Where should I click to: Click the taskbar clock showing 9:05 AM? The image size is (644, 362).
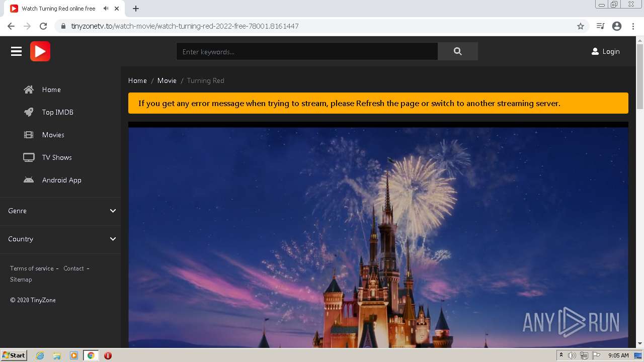click(618, 355)
